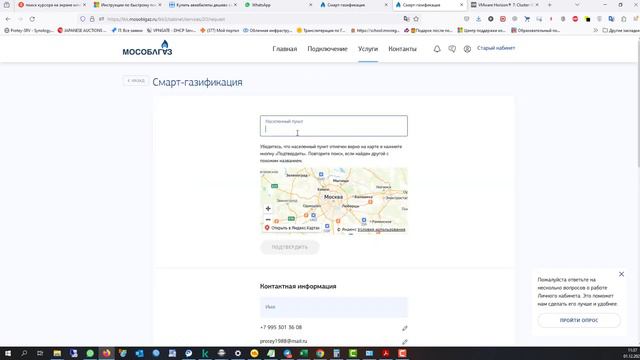
Task: Open the Контакты menu item
Action: pyautogui.click(x=402, y=49)
